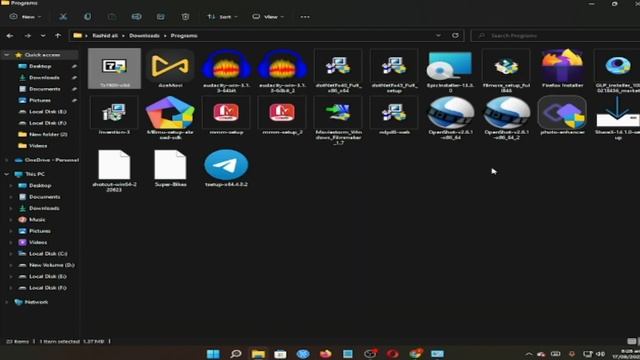This screenshot has width=640, height=360.
Task: Open the See more (three dots) menu
Action: point(305,17)
